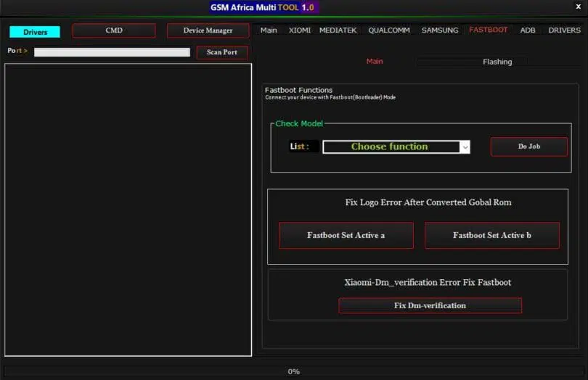Click the Port selection field

pyautogui.click(x=112, y=52)
